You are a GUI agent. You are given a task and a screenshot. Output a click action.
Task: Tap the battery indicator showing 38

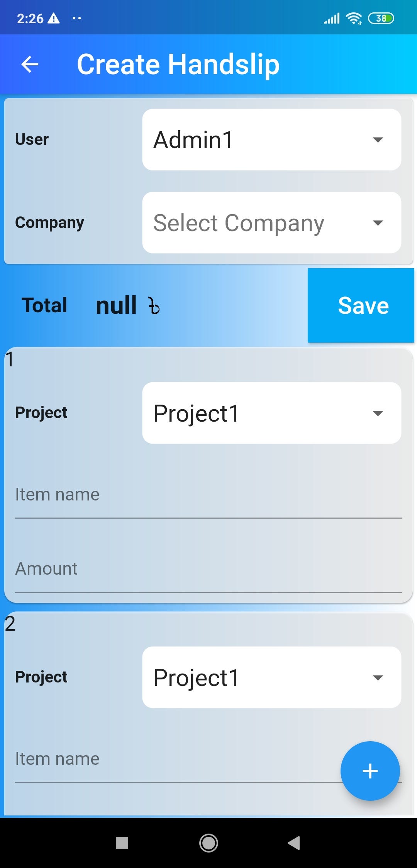point(381,17)
